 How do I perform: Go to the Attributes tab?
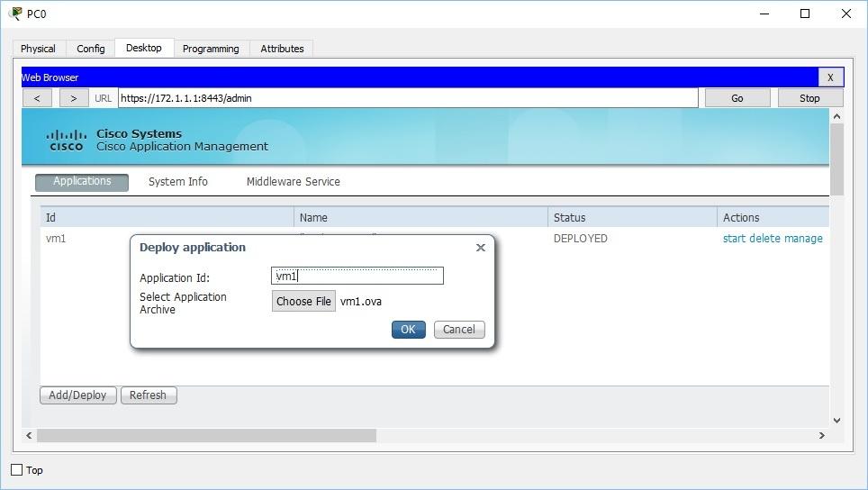pos(283,49)
